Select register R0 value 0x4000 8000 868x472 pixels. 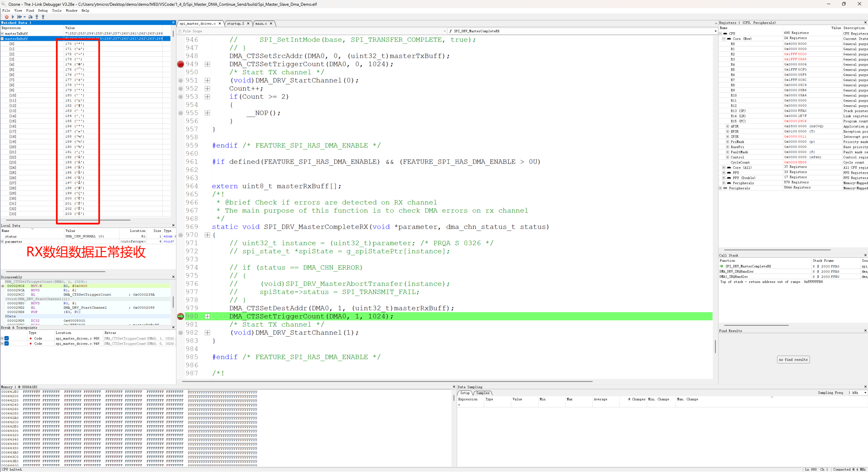click(795, 44)
